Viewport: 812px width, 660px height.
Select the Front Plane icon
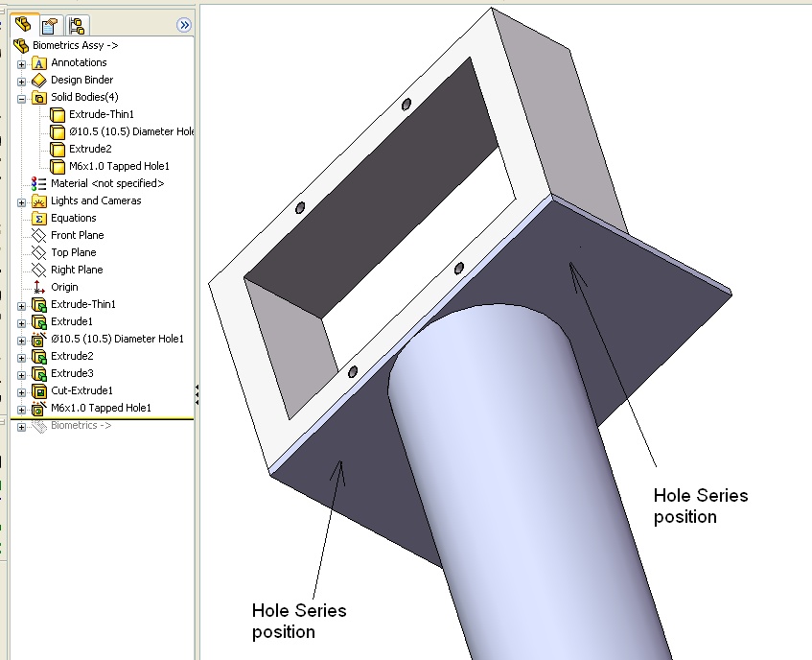(x=39, y=236)
